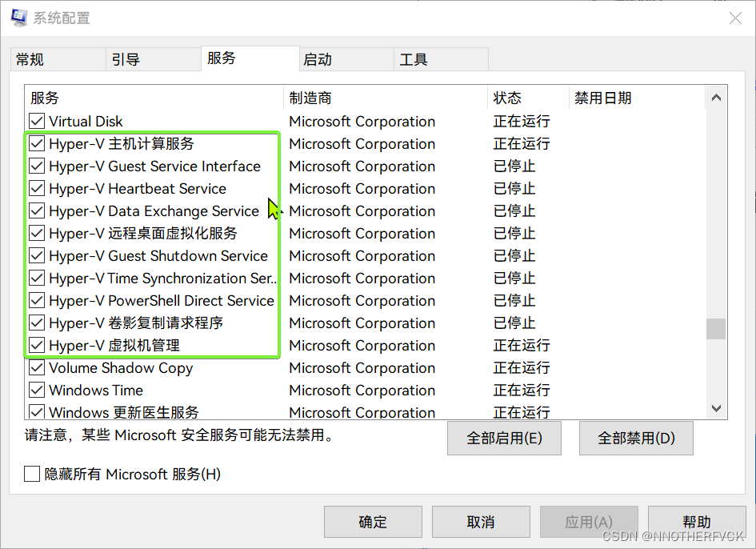
Task: Go to the 启动 tab
Action: pyautogui.click(x=346, y=59)
